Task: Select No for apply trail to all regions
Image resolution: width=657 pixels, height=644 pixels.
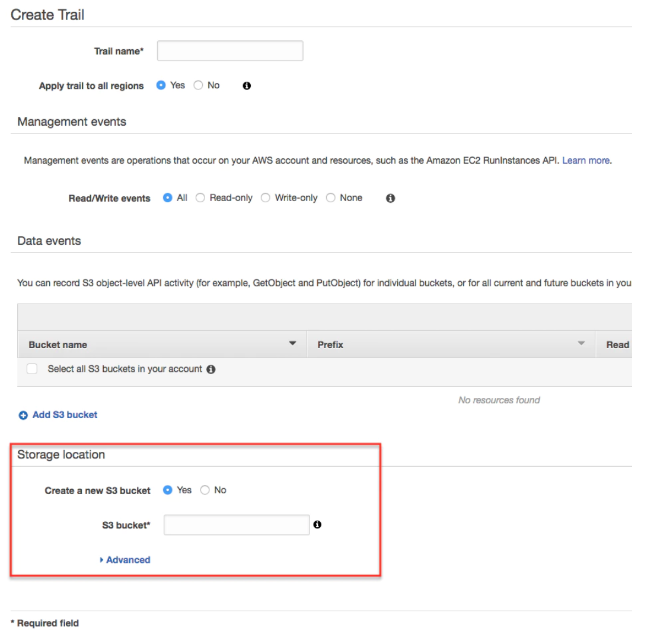Action: (x=198, y=85)
